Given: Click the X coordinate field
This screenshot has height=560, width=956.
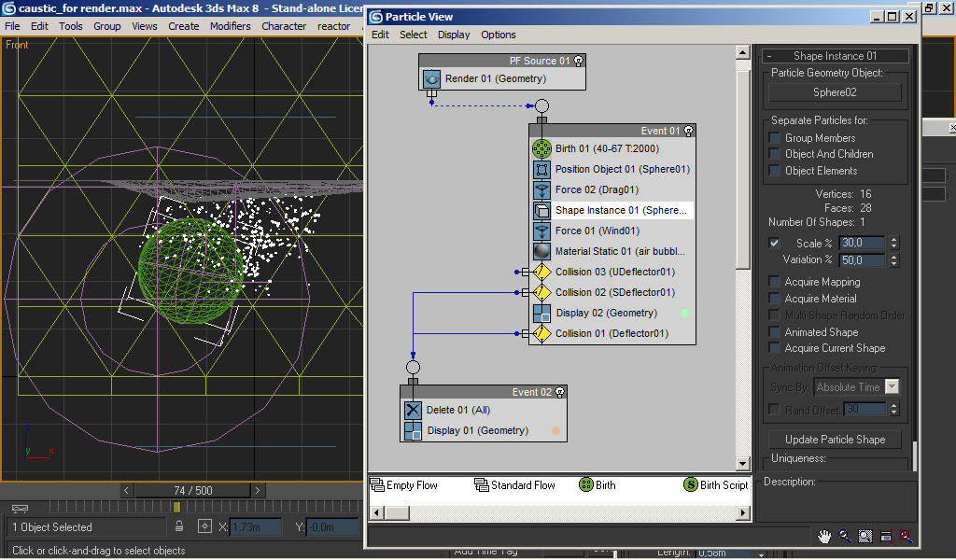Looking at the screenshot, I should (x=256, y=527).
